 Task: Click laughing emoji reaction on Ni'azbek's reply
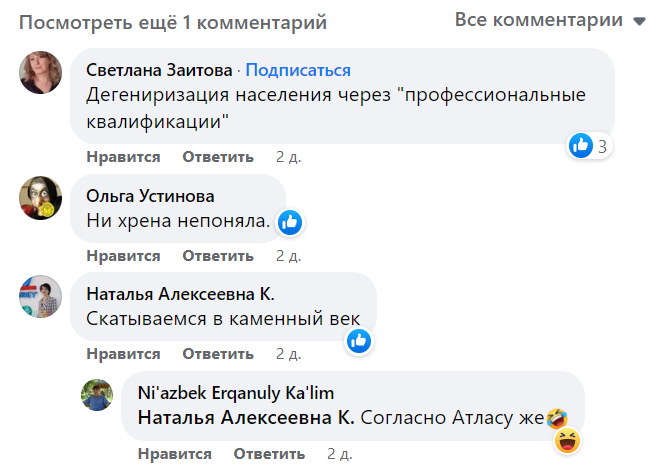[566, 439]
